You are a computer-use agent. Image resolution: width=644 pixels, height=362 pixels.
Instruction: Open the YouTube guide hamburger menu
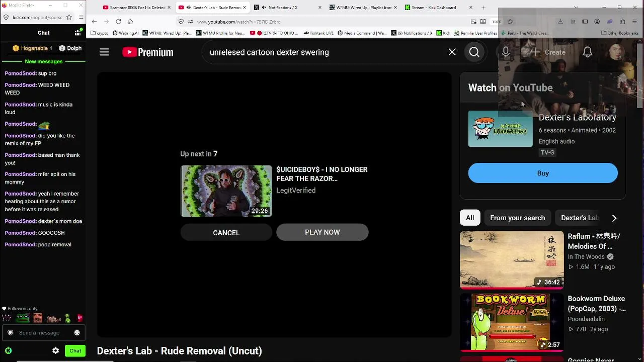pyautogui.click(x=104, y=52)
